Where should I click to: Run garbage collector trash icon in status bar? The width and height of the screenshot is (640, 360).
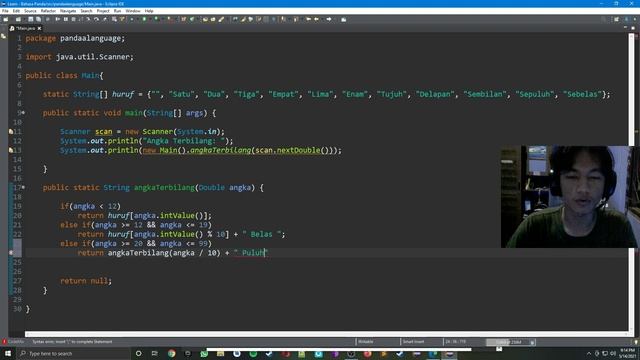(532, 342)
